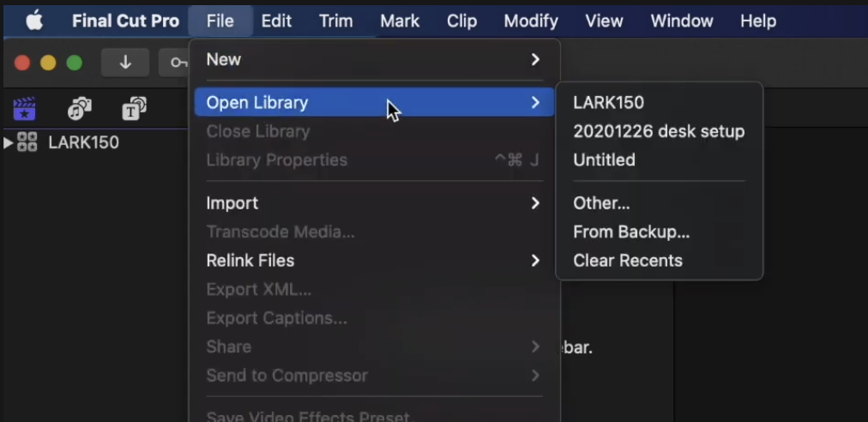
Task: Open the Apple menu
Action: pyautogui.click(x=34, y=21)
